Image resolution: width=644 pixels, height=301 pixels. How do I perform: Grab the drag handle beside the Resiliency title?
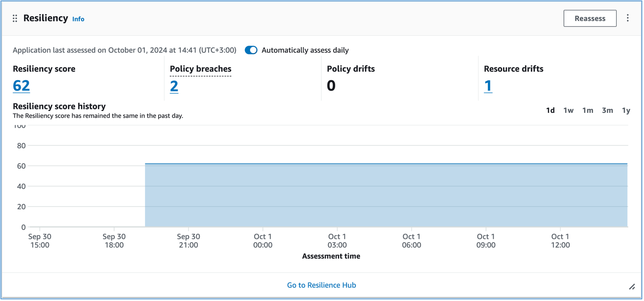(14, 18)
